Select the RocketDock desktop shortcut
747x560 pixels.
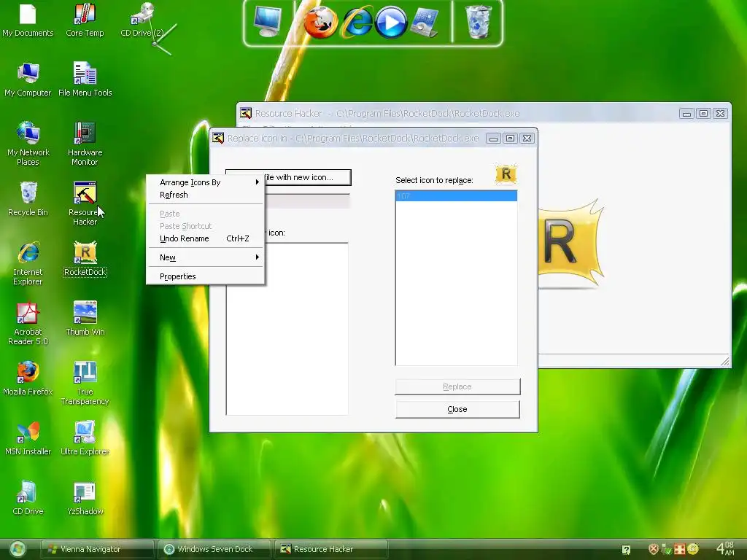[x=85, y=260]
